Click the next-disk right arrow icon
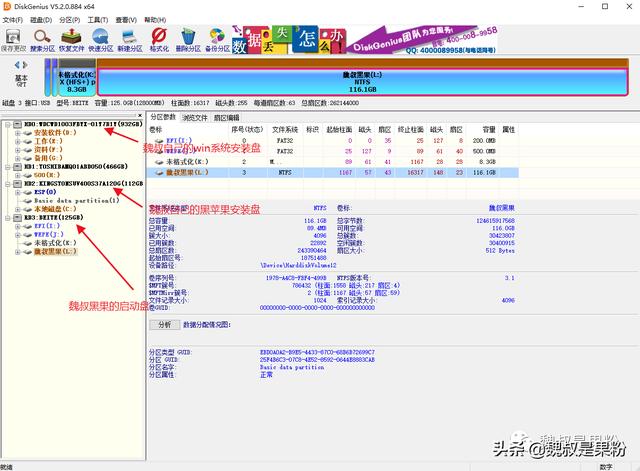Viewport: 640px width, 471px height. pos(25,65)
